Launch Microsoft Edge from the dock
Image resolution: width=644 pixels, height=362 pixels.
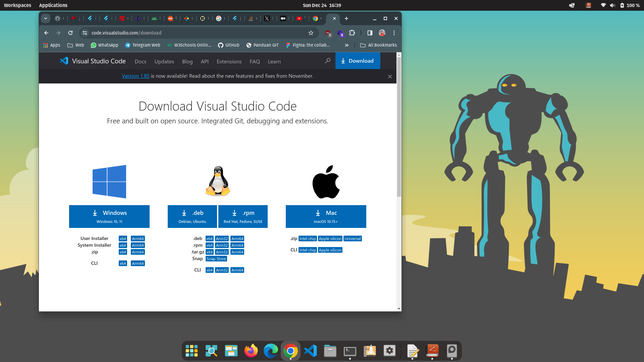pyautogui.click(x=271, y=351)
